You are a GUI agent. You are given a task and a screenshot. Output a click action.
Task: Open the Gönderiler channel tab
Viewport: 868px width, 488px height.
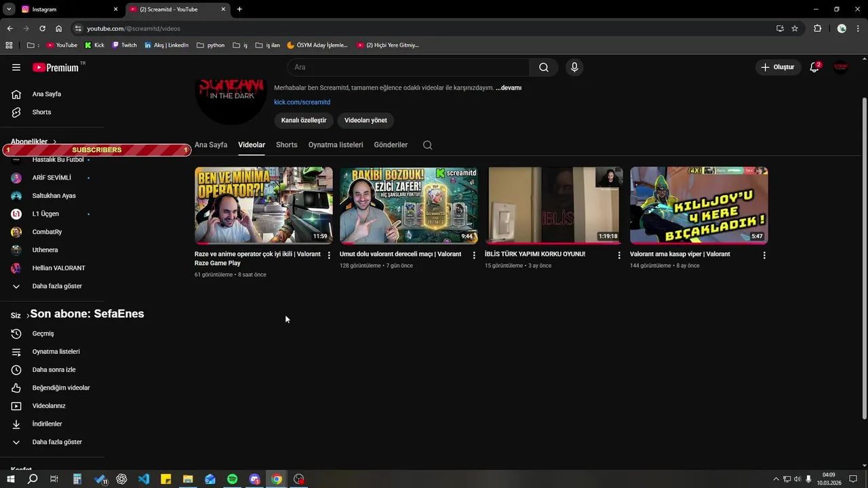coord(391,145)
